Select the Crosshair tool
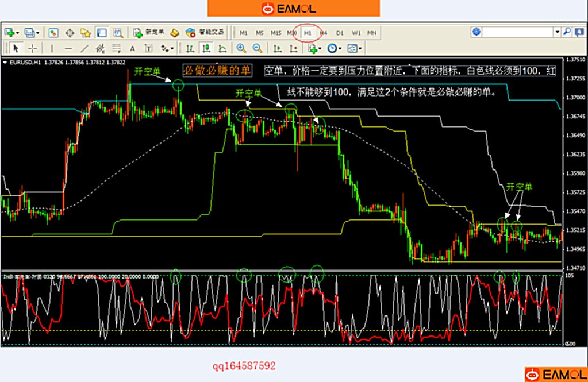The height and width of the screenshot is (382, 588). point(33,49)
